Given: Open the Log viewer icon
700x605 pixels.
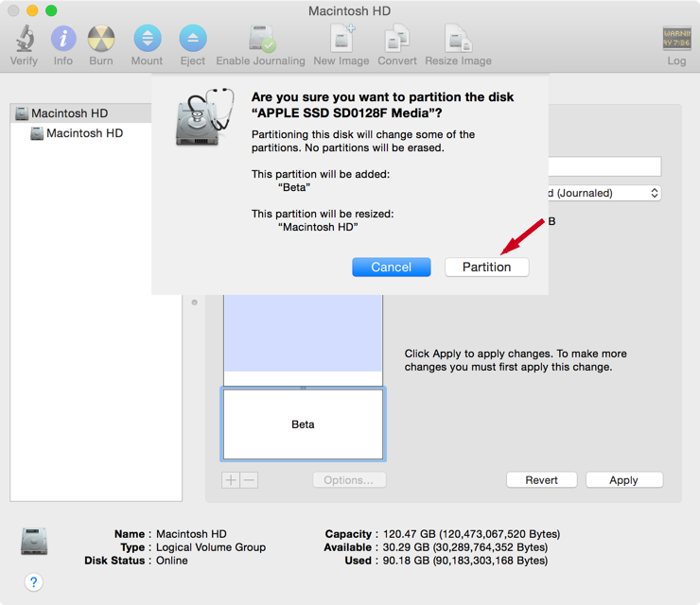Looking at the screenshot, I should [676, 39].
